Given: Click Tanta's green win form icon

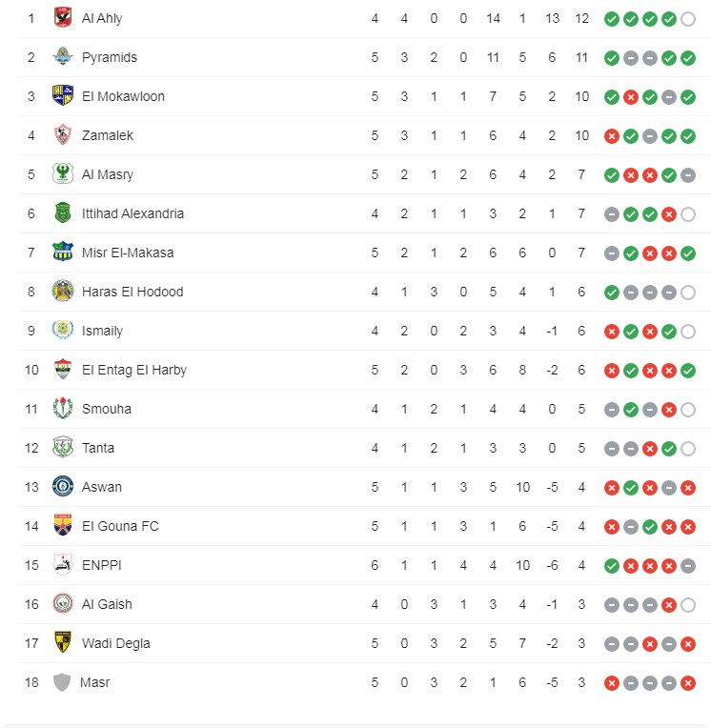Looking at the screenshot, I should [669, 448].
